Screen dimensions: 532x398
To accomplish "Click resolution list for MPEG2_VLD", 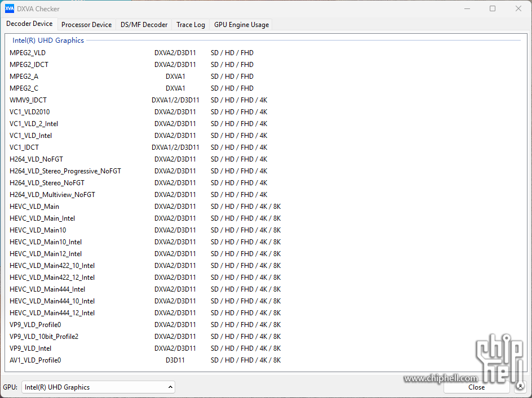I will tap(232, 53).
